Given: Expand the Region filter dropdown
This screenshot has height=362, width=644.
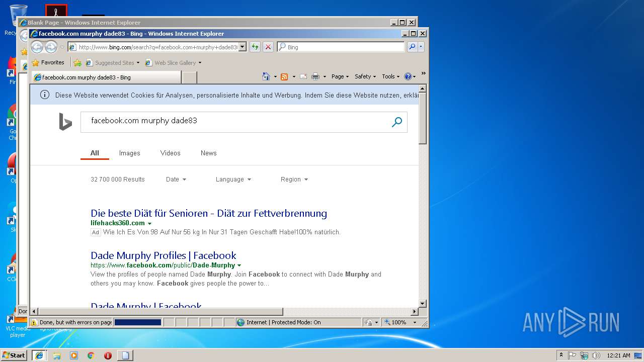Looking at the screenshot, I should (x=294, y=179).
